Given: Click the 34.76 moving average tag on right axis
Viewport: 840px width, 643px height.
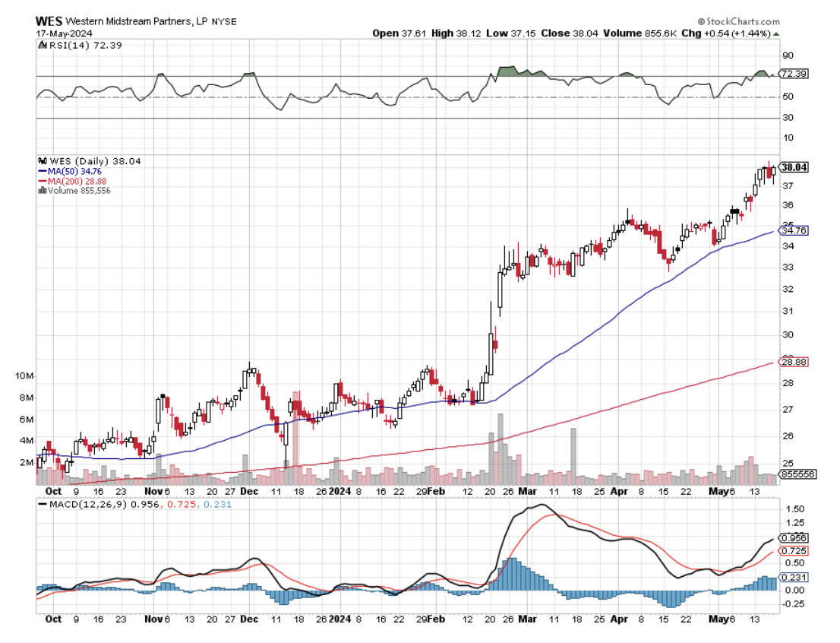Looking at the screenshot, I should (794, 230).
